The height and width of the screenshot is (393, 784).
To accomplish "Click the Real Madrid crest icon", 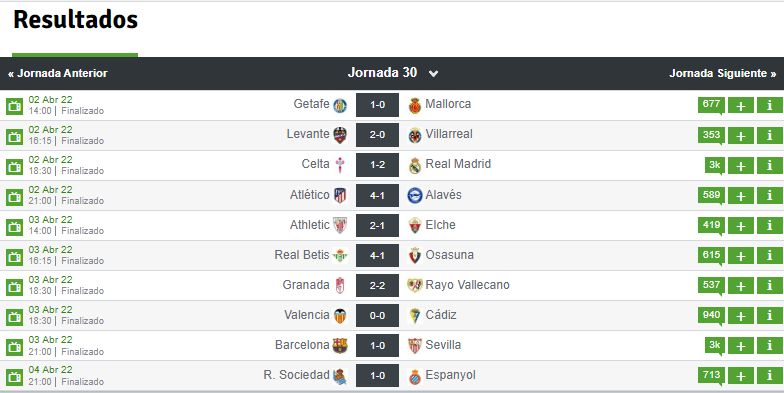I will (414, 165).
